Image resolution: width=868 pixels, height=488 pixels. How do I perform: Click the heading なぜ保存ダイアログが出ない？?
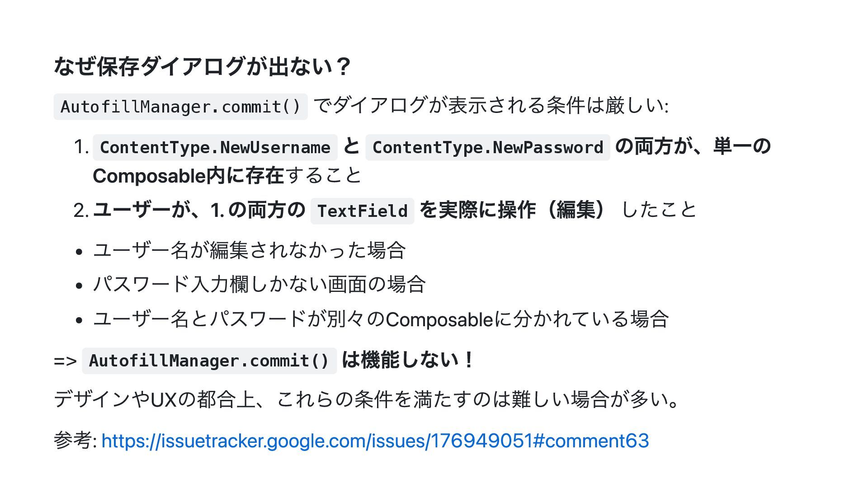(202, 66)
